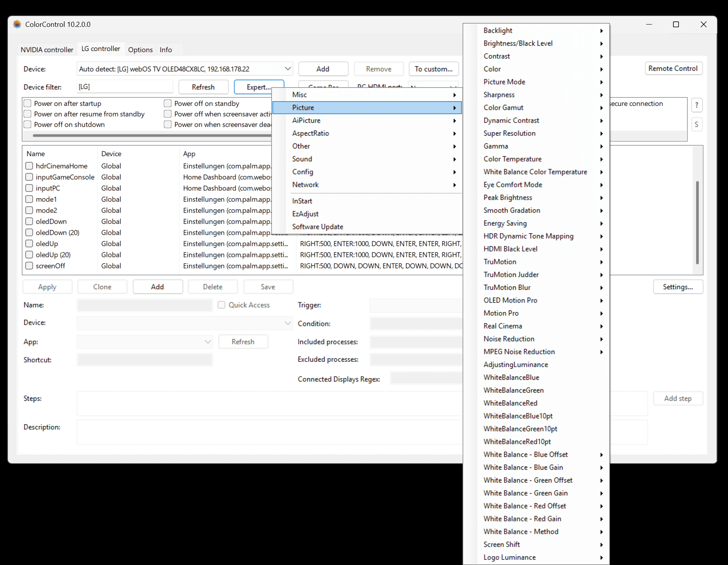Open the AspectRatio menu entry
The height and width of the screenshot is (565, 728).
(367, 133)
